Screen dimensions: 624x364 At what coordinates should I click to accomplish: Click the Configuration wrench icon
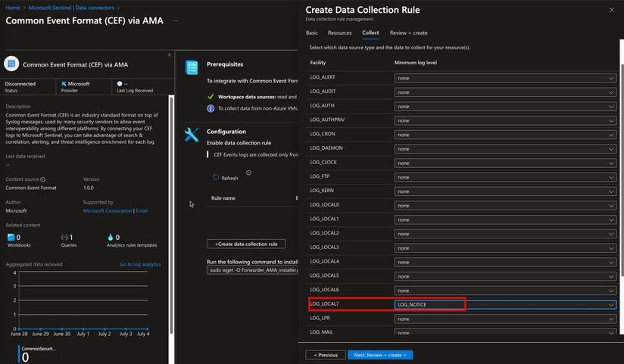pyautogui.click(x=192, y=135)
